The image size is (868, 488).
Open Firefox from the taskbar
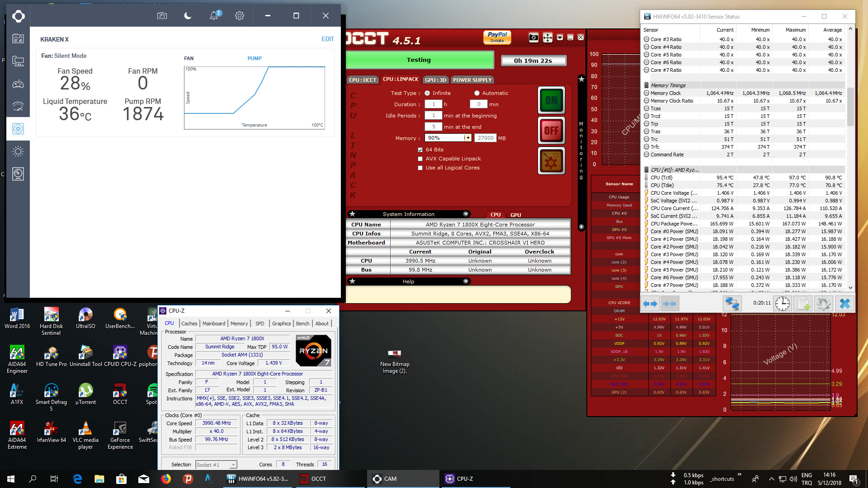[x=166, y=479]
